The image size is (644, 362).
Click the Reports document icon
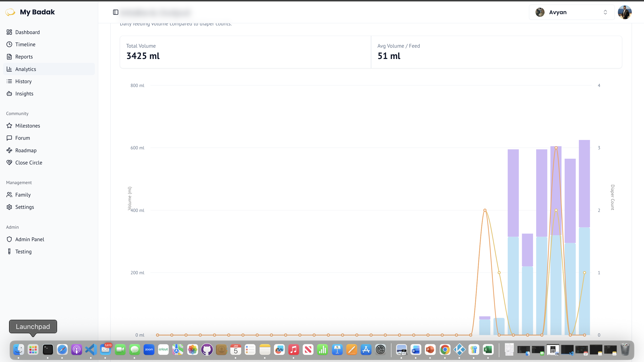(9, 57)
